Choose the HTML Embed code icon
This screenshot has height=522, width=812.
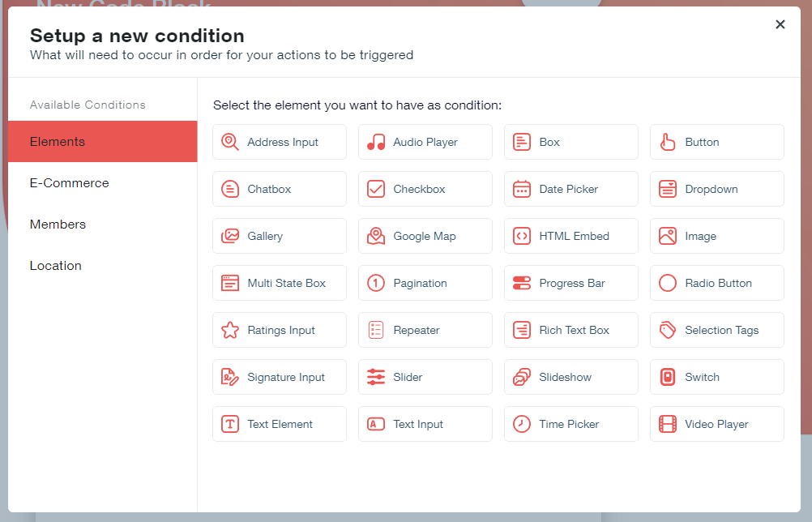(522, 236)
